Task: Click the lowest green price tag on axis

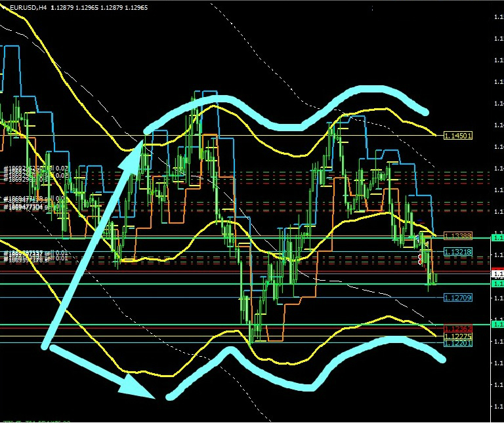Action: (497, 325)
